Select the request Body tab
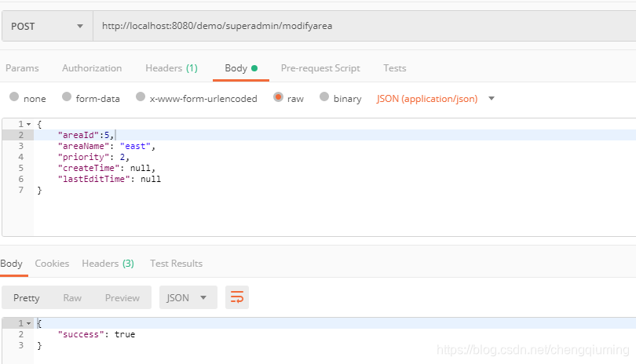Screen dimensions: 636x364 click(x=241, y=68)
